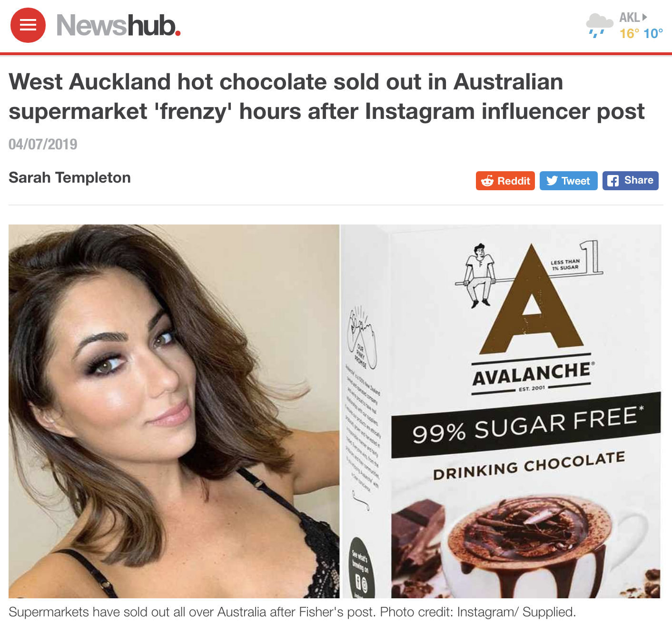Click the Facebook f icon

coord(613,181)
